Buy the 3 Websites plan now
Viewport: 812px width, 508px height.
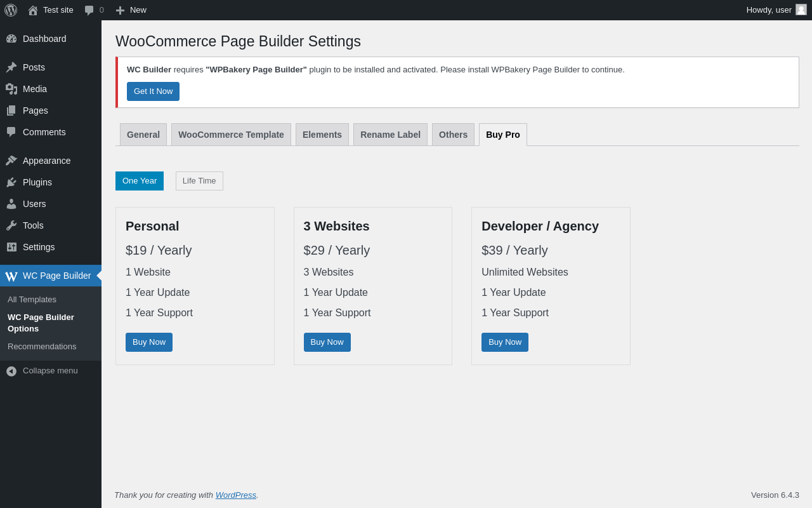click(327, 342)
